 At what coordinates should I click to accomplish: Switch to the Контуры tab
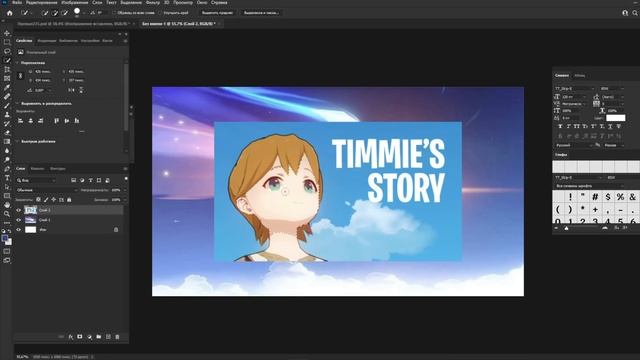58,169
